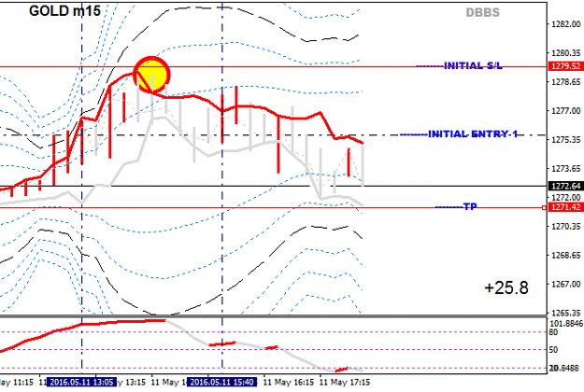Image resolution: width=584 pixels, height=392 pixels.
Task: Select the TP line label
Action: click(x=470, y=206)
